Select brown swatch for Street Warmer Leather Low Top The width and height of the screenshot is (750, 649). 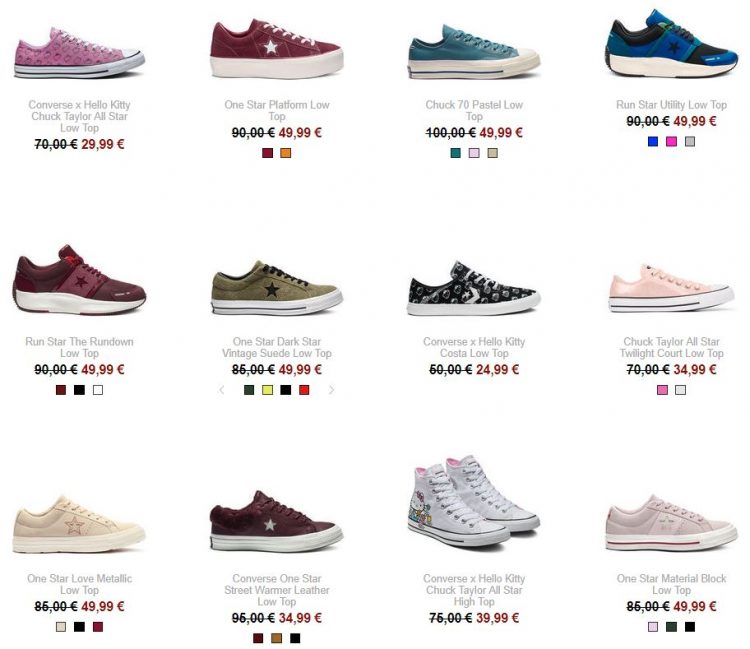click(x=276, y=638)
